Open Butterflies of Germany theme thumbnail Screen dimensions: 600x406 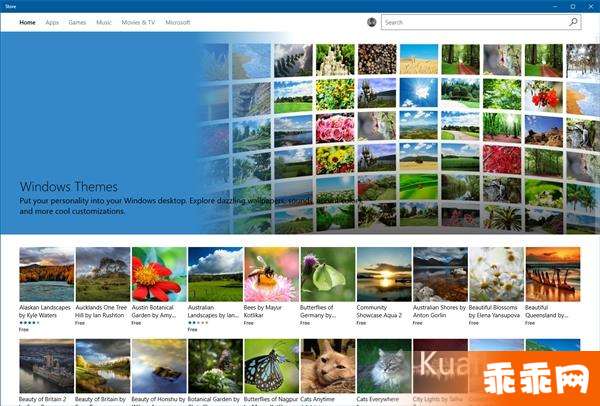click(328, 274)
